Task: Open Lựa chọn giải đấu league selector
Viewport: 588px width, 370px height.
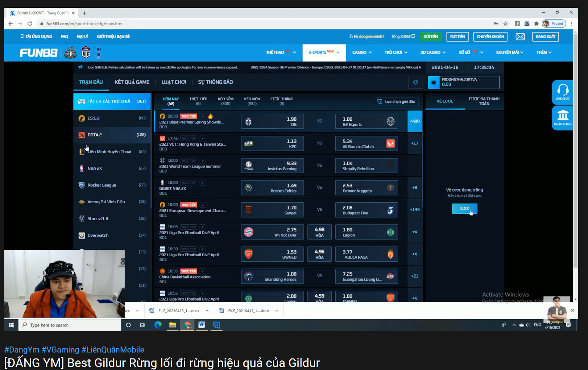Action: 396,102
